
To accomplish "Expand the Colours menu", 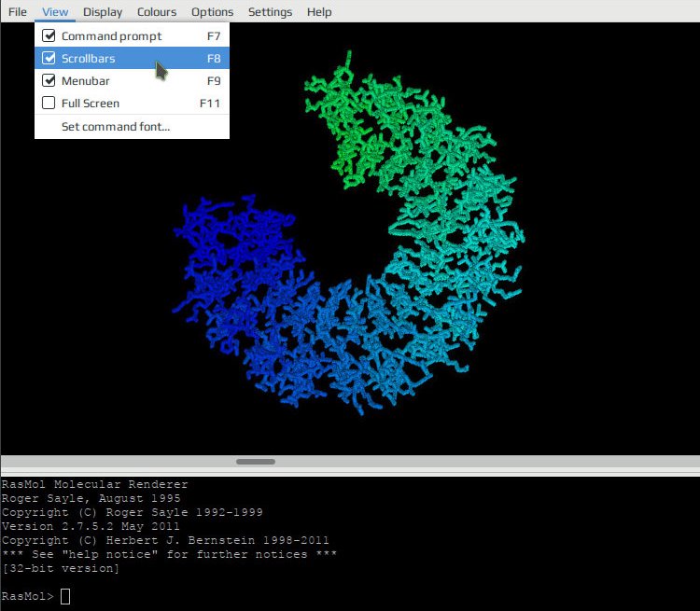I will point(157,11).
